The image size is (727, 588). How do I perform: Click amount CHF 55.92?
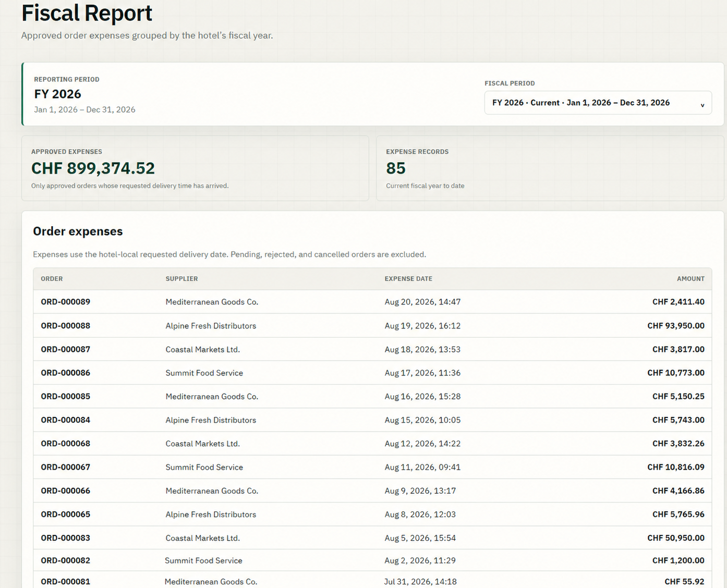click(684, 581)
